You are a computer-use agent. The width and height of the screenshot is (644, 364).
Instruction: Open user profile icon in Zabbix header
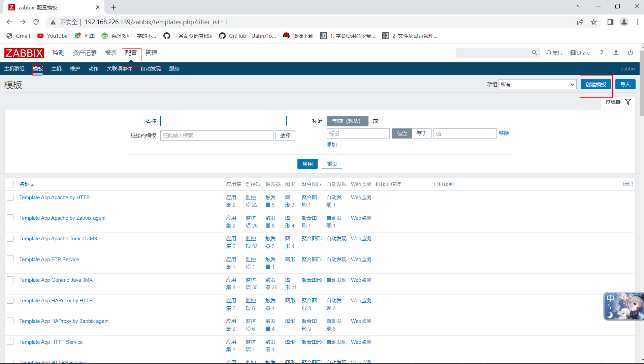[x=616, y=53]
